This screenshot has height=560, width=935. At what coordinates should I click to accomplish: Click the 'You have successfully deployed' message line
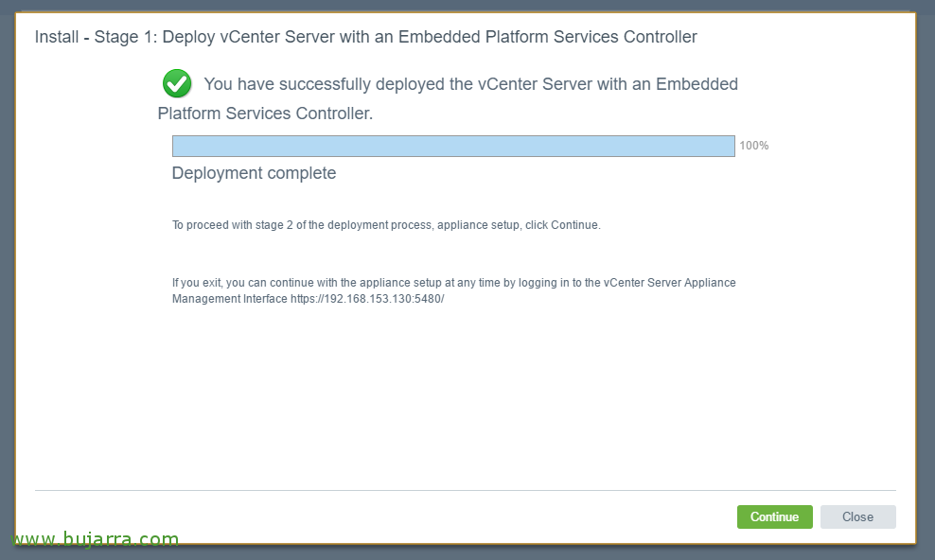pyautogui.click(x=470, y=84)
